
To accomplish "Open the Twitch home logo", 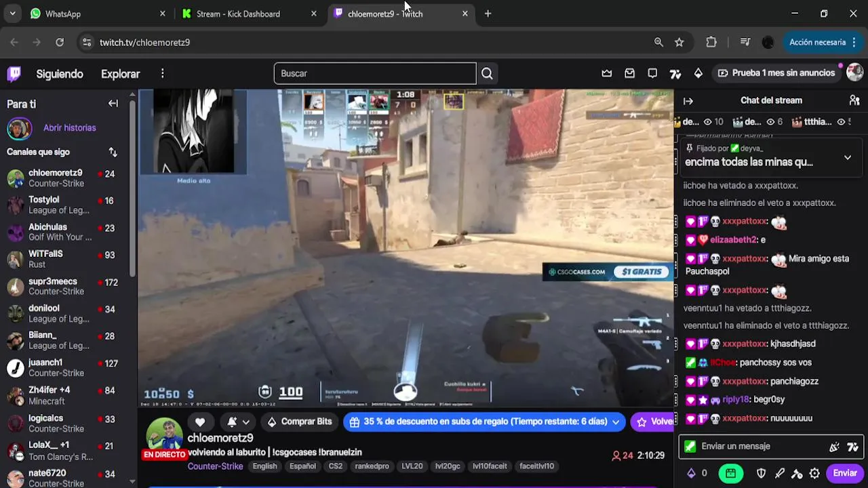I will pyautogui.click(x=14, y=73).
